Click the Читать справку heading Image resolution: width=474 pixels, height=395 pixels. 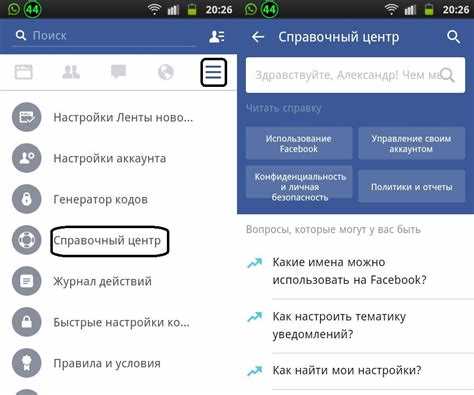tap(284, 108)
